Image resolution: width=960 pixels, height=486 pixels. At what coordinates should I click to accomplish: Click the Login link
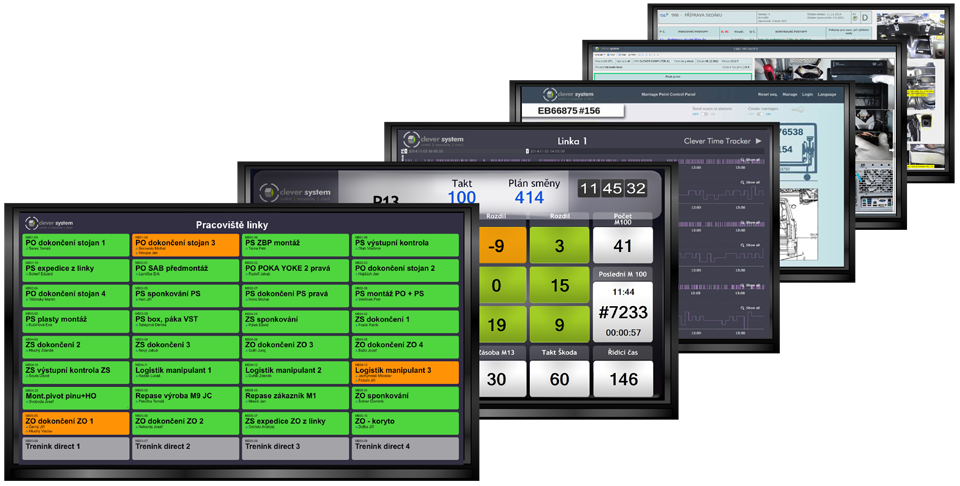(x=808, y=95)
